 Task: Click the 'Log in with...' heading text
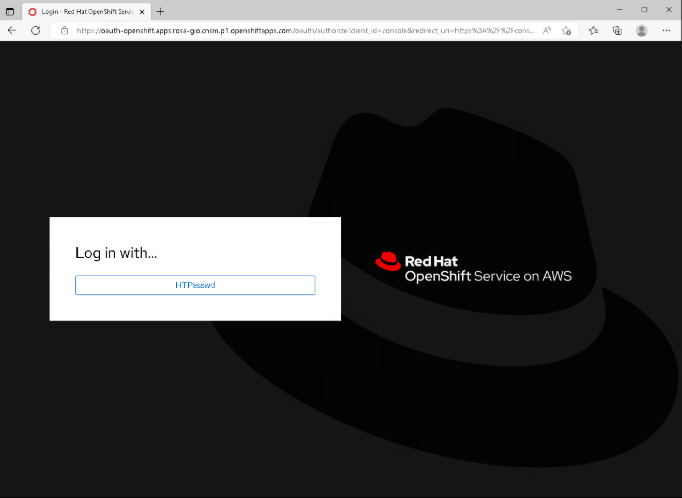point(116,253)
